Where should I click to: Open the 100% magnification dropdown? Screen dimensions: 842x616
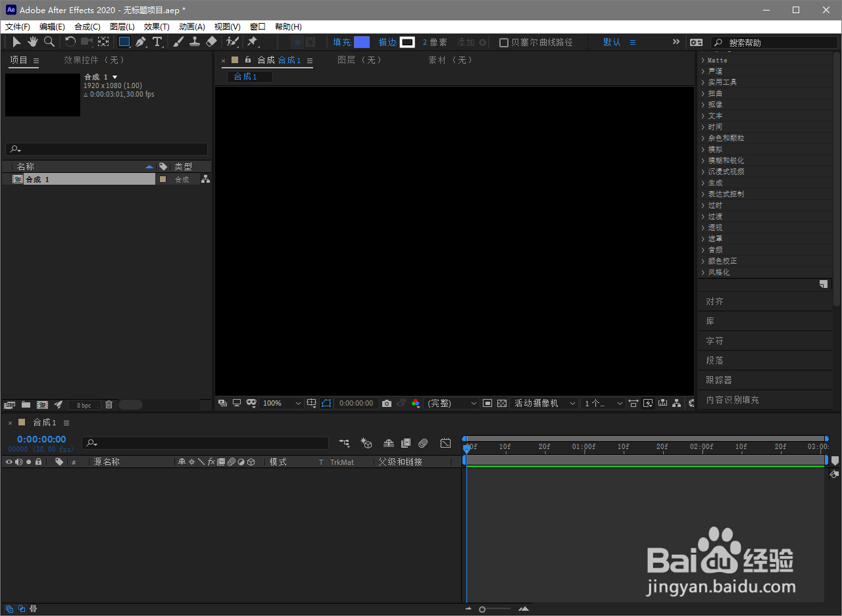(x=282, y=403)
